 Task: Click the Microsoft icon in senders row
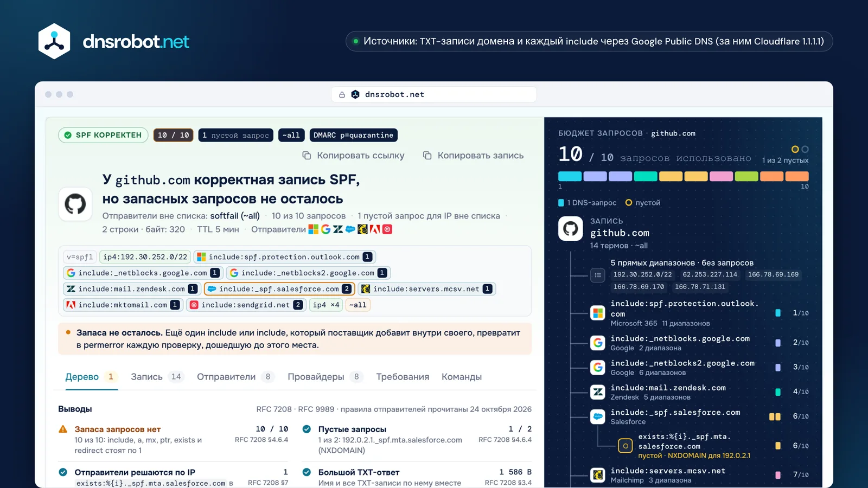[x=314, y=229]
